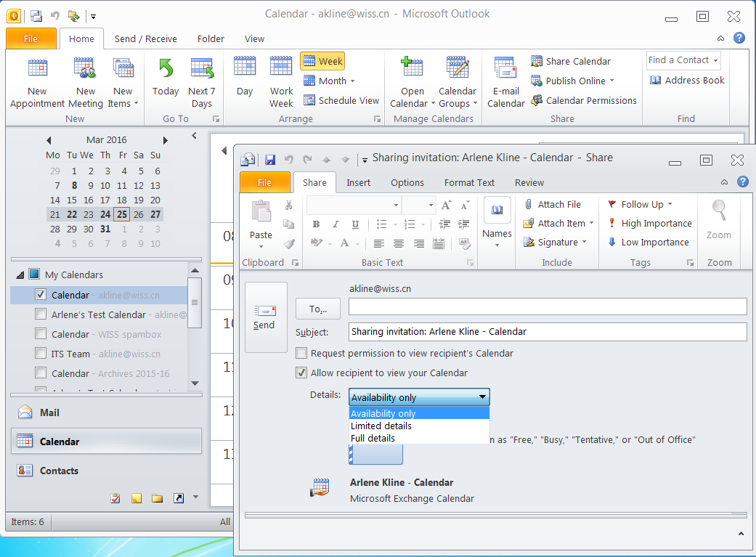Open Folder tab in main window
Viewport: 756px width, 557px height.
[x=211, y=38]
